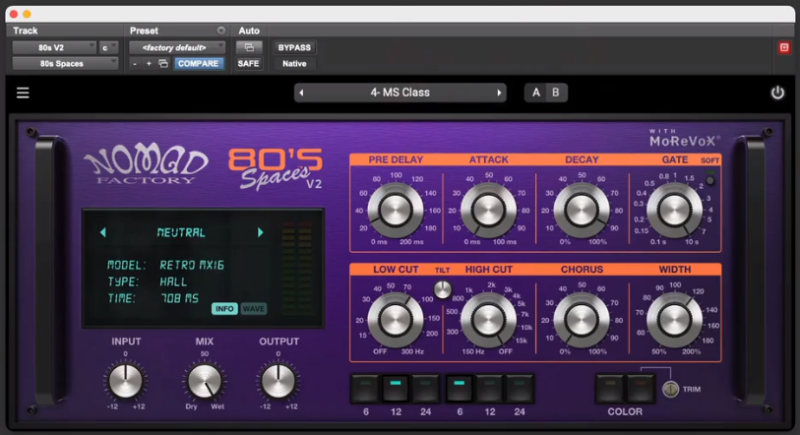Click the preset copy settings icon

[163, 63]
